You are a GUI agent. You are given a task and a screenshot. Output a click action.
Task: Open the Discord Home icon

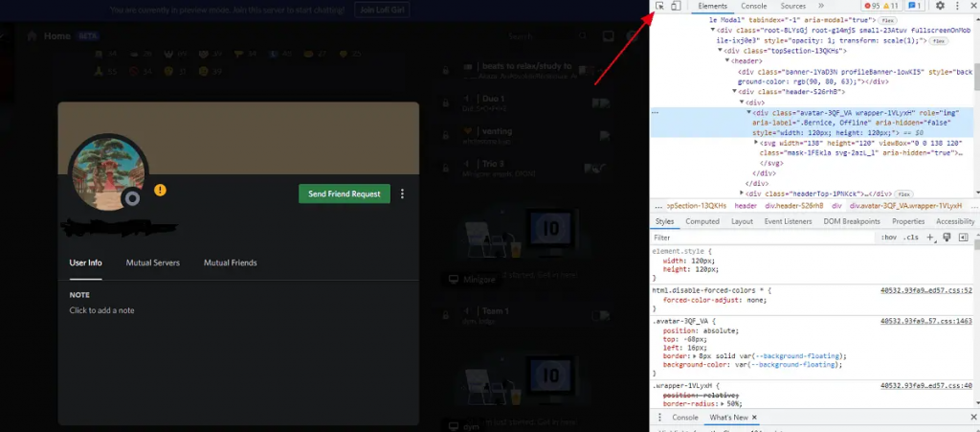pyautogui.click(x=32, y=35)
